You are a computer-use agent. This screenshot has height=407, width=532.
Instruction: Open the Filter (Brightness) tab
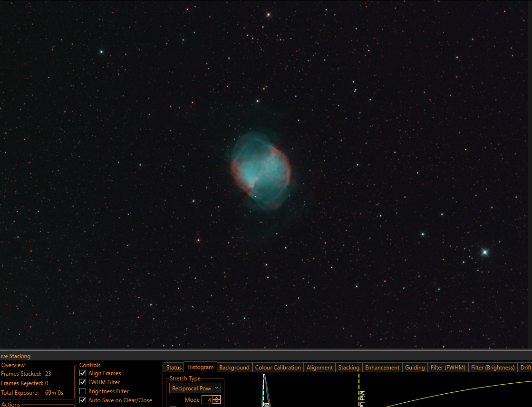pos(493,368)
